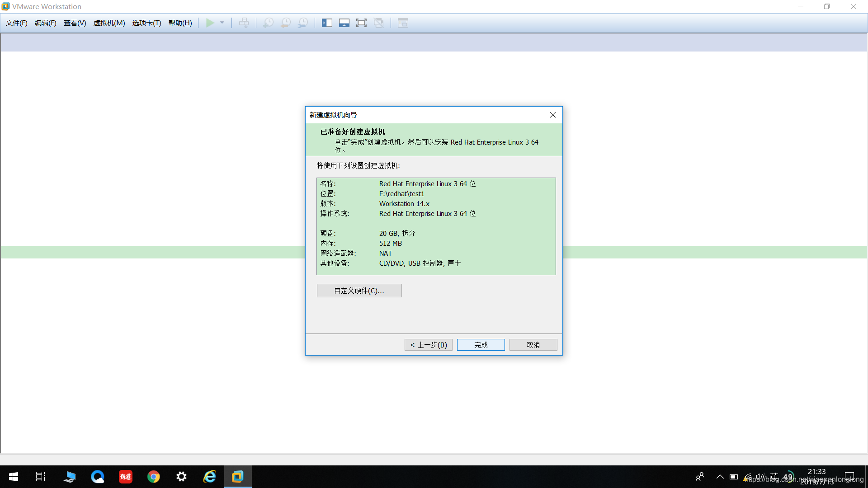The height and width of the screenshot is (488, 868).
Task: Open the snapshot manager toolbar icon
Action: 303,23
